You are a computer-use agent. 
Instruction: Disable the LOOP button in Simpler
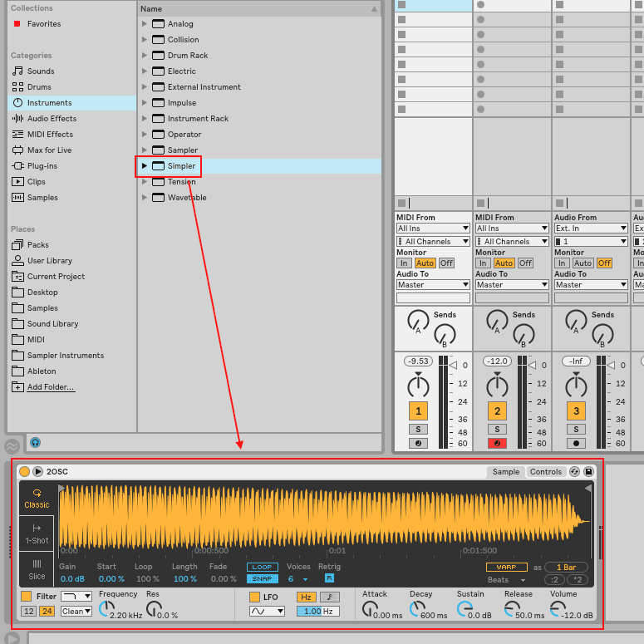[263, 568]
